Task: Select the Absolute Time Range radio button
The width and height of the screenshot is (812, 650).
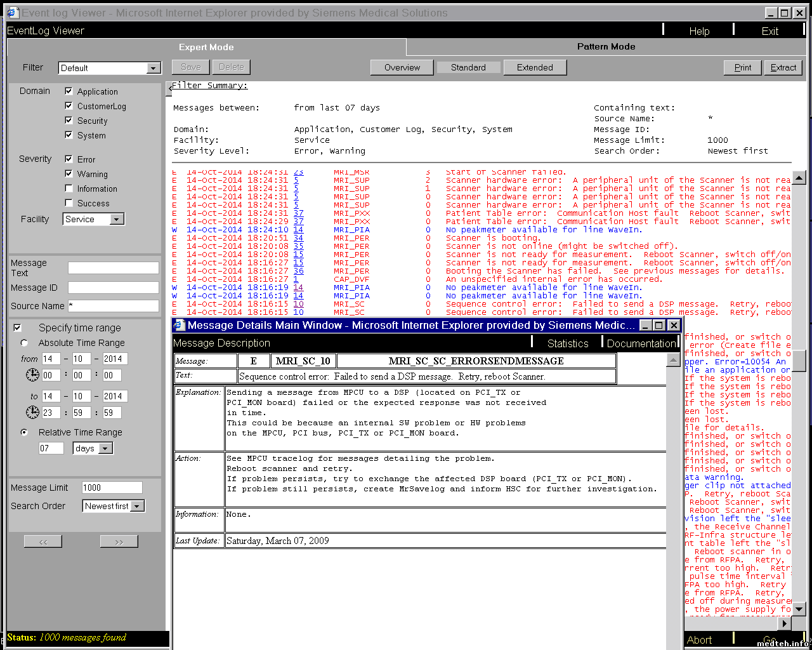Action: [x=24, y=343]
